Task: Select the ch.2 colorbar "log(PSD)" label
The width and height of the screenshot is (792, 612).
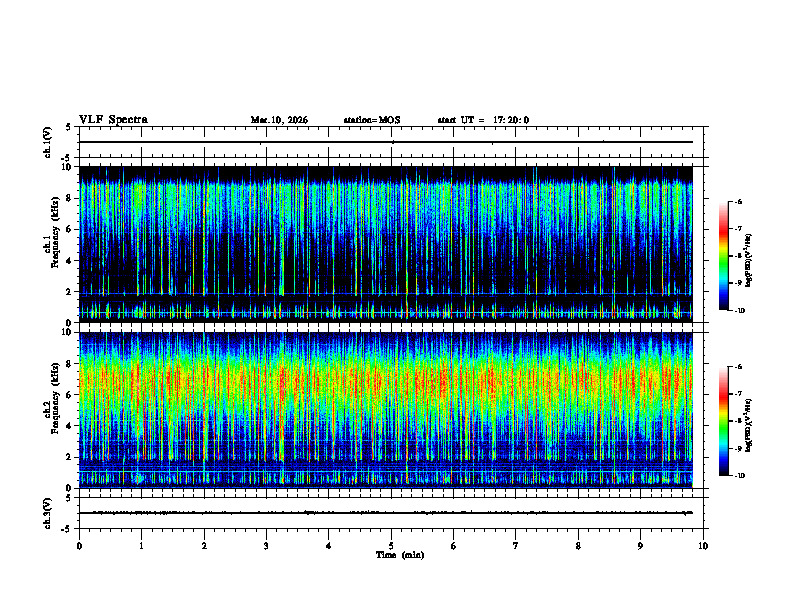Action: coord(749,425)
